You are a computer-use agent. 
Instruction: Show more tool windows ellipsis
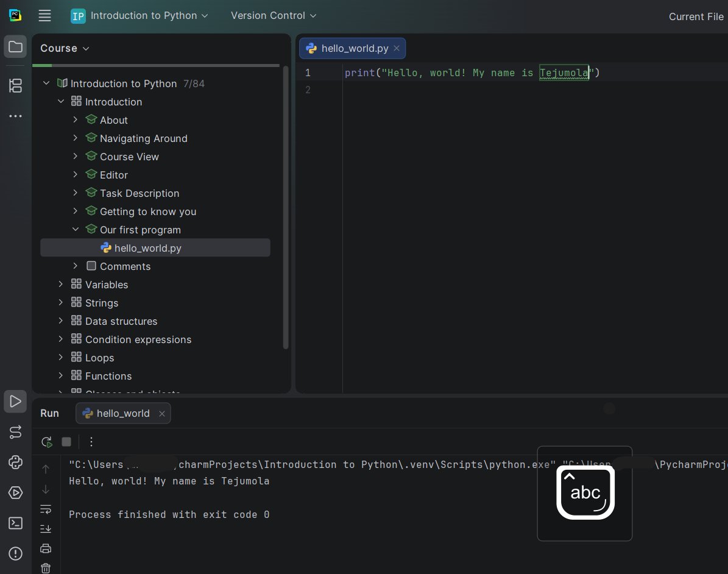15,116
